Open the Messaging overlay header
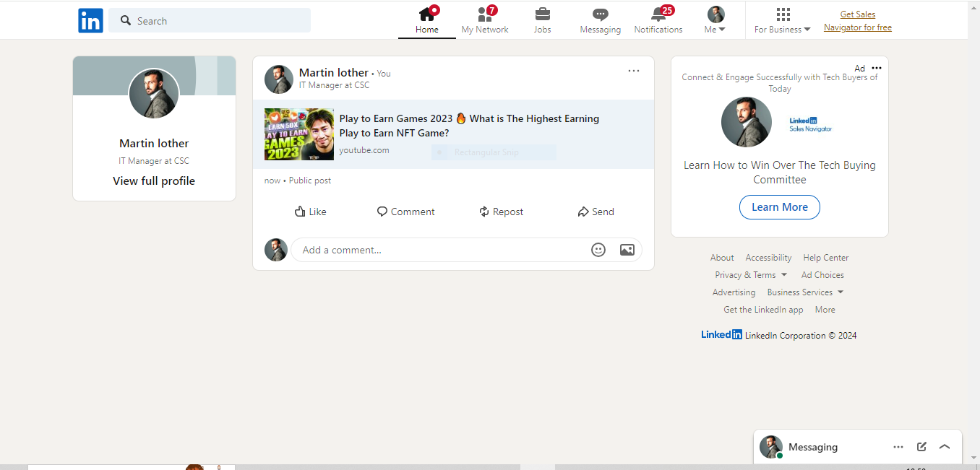The image size is (980, 470). [x=858, y=447]
